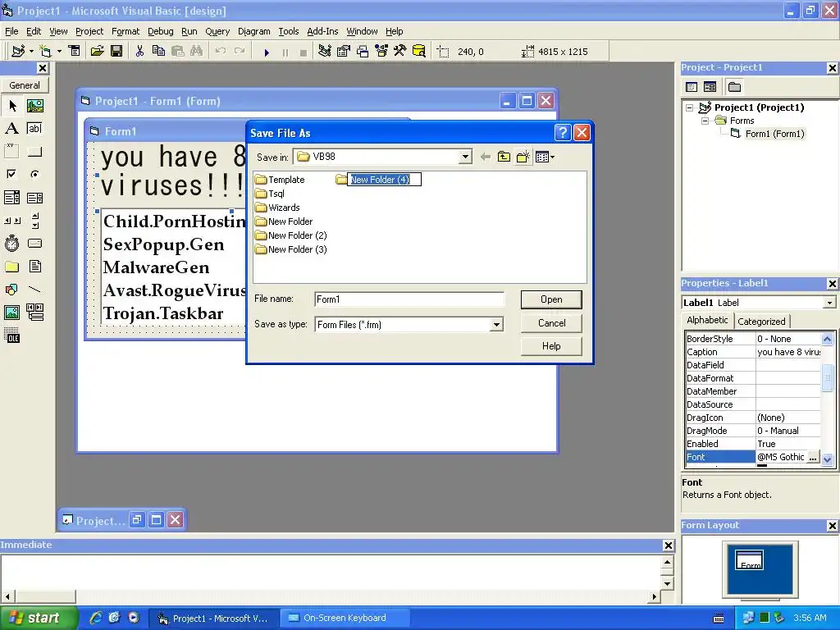The width and height of the screenshot is (840, 630).
Task: Open the View Menu dropdown in save dialog
Action: point(546,157)
